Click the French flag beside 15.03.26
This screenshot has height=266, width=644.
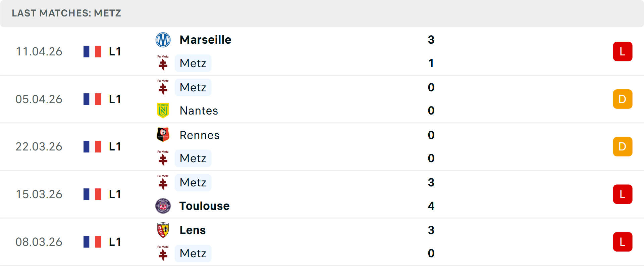coord(92,194)
